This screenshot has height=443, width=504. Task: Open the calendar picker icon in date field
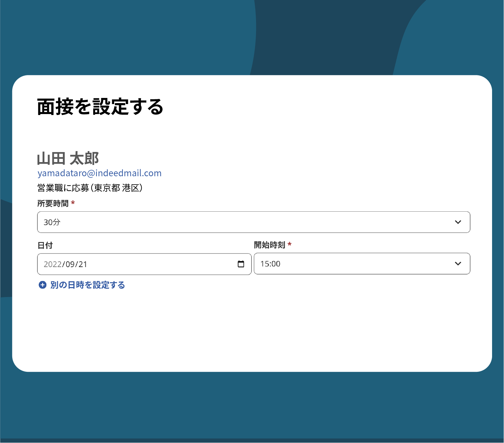[241, 264]
